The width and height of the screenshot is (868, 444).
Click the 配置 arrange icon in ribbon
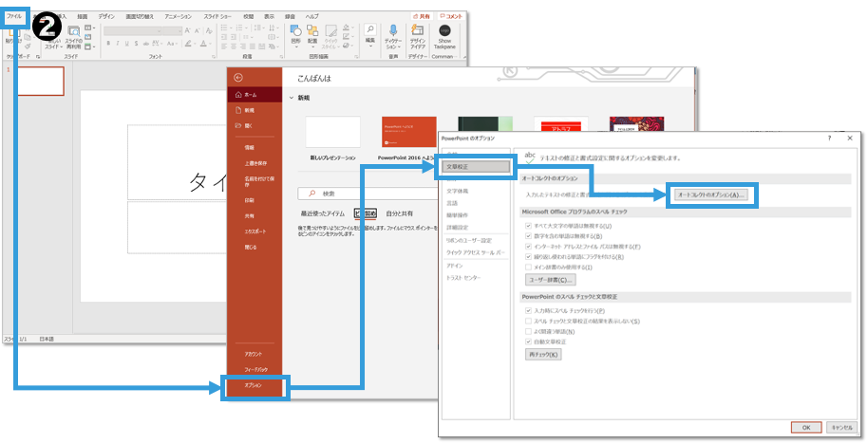(312, 31)
